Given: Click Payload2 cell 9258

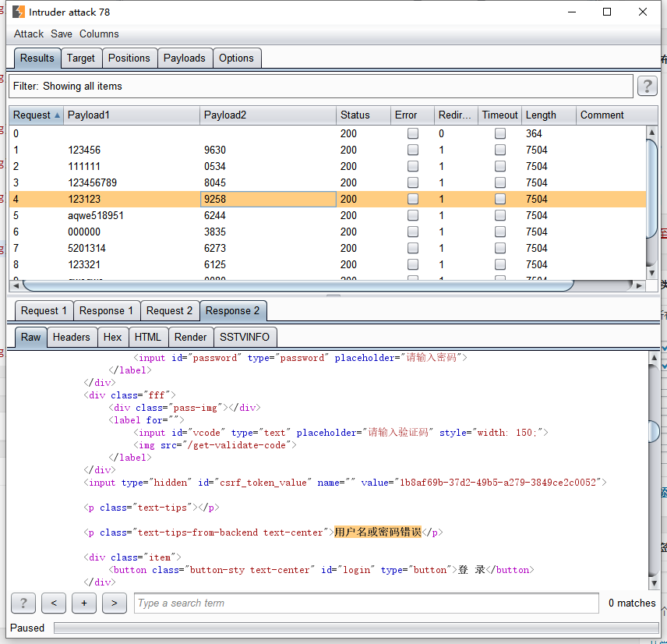Looking at the screenshot, I should pos(268,199).
